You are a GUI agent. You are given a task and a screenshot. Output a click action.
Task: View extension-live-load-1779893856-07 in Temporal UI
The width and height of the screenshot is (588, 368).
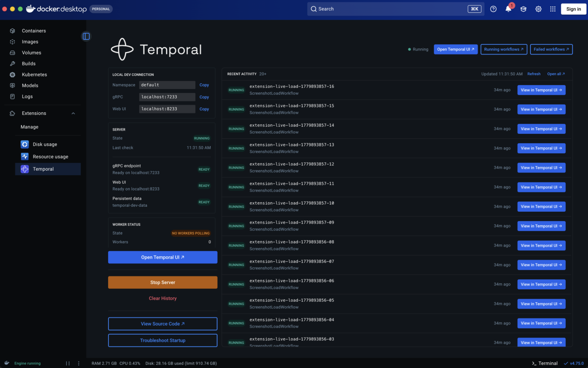[x=541, y=265]
